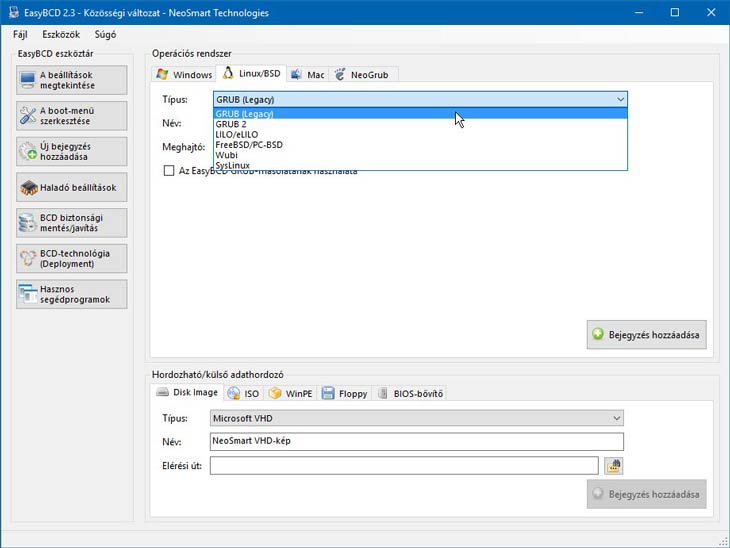The image size is (730, 548).
Task: Open 'BCD-technológia (Deployment)' tool
Action: pyautogui.click(x=72, y=258)
